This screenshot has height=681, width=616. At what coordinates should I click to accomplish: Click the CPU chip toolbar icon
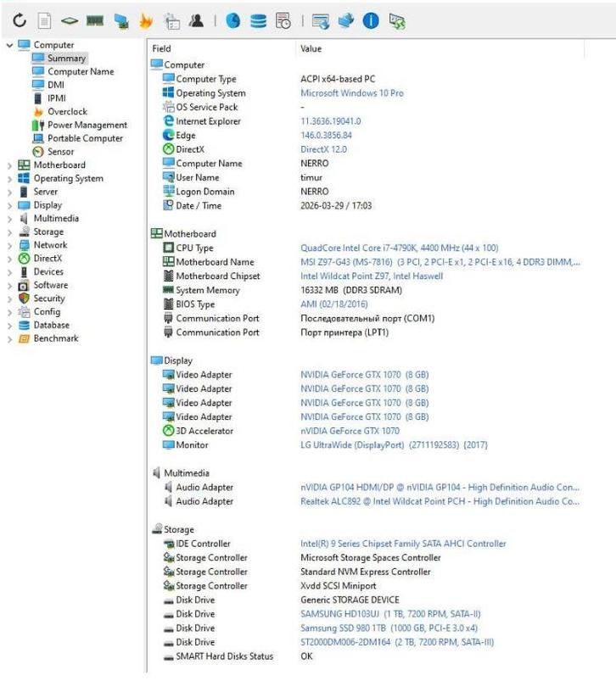tap(70, 20)
